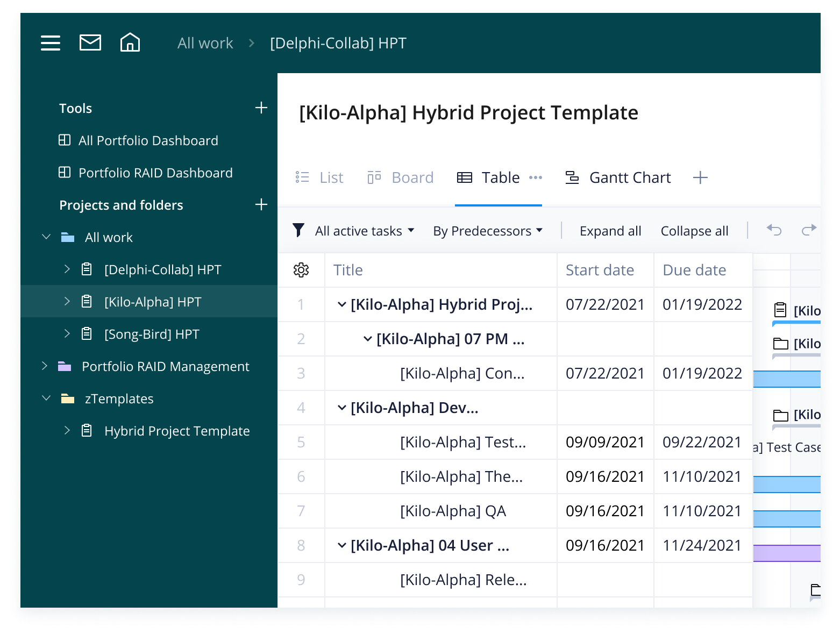Open the All active tasks filter dropdown

tap(365, 231)
